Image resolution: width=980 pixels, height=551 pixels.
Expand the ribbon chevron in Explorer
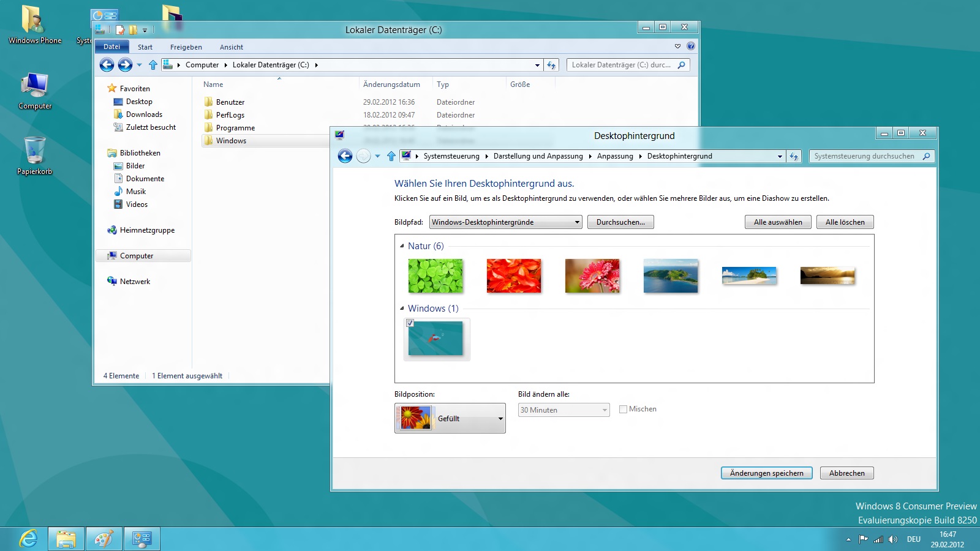[x=677, y=46]
